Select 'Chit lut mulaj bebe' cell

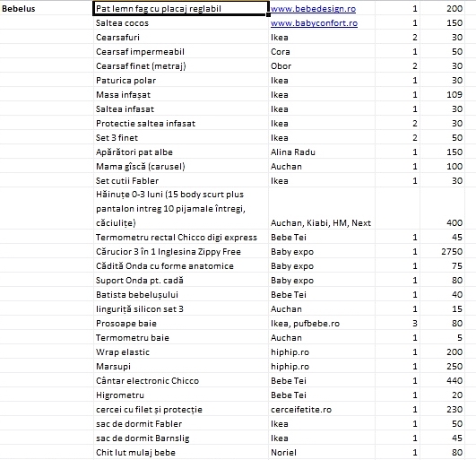pos(181,453)
